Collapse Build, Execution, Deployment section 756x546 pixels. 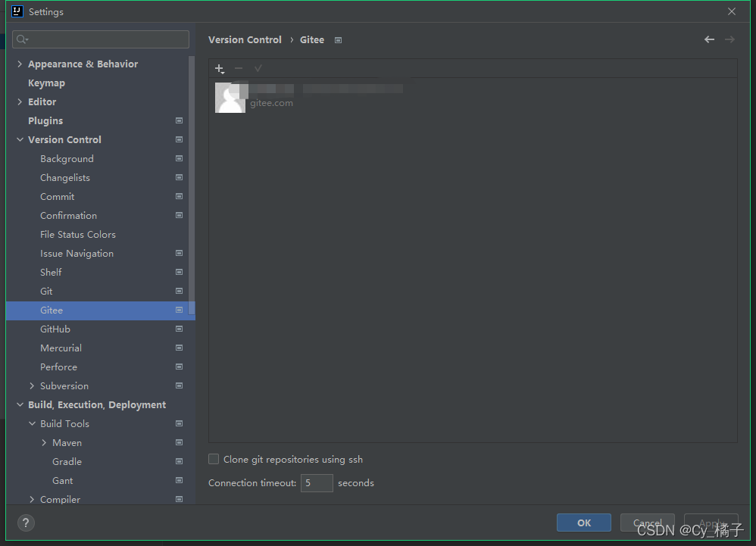click(x=20, y=405)
